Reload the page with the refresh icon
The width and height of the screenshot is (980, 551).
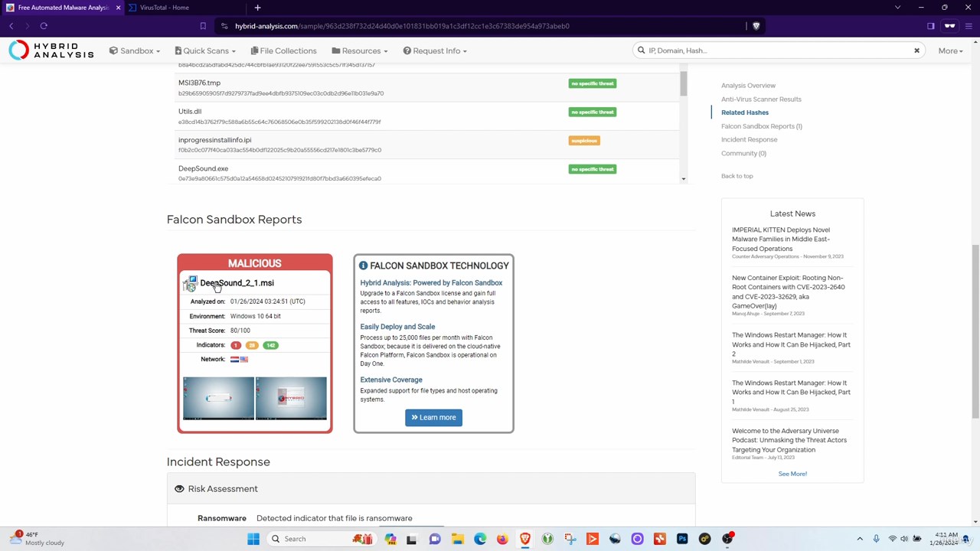click(x=44, y=26)
